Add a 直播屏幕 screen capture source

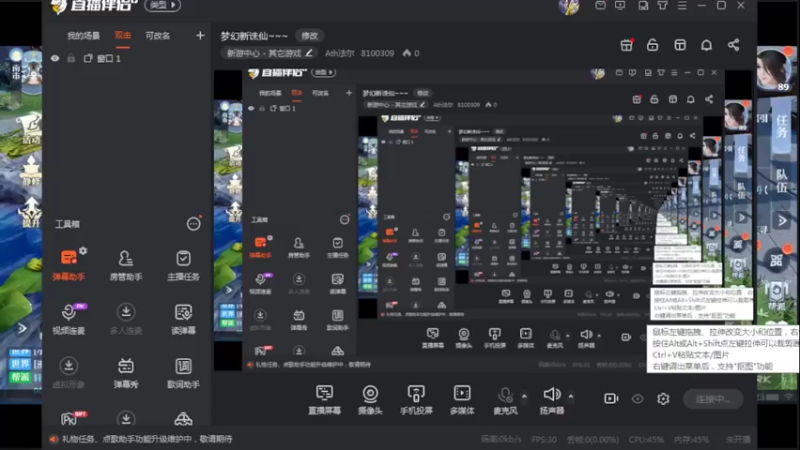(x=324, y=399)
